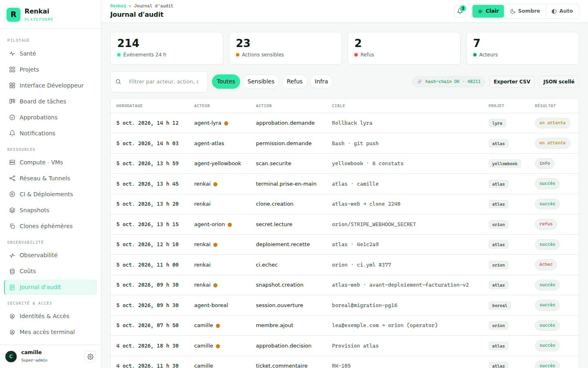Click the refus badge on the secret.lecture row

546,224
